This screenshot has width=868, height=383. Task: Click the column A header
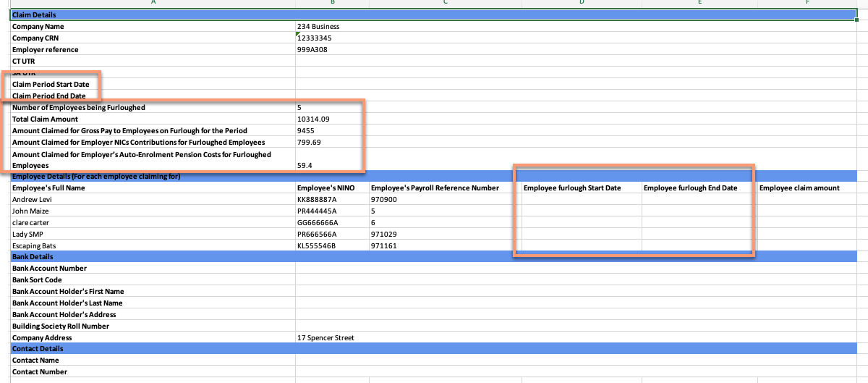153,3
